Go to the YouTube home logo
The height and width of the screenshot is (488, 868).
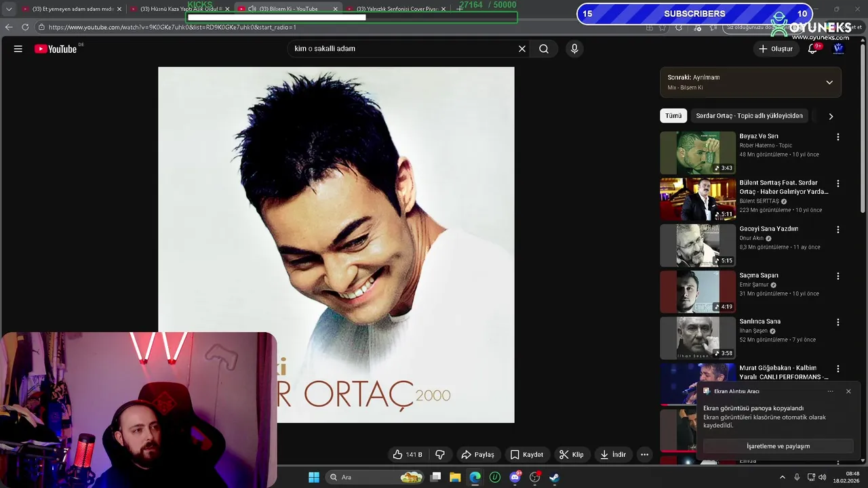coord(56,49)
